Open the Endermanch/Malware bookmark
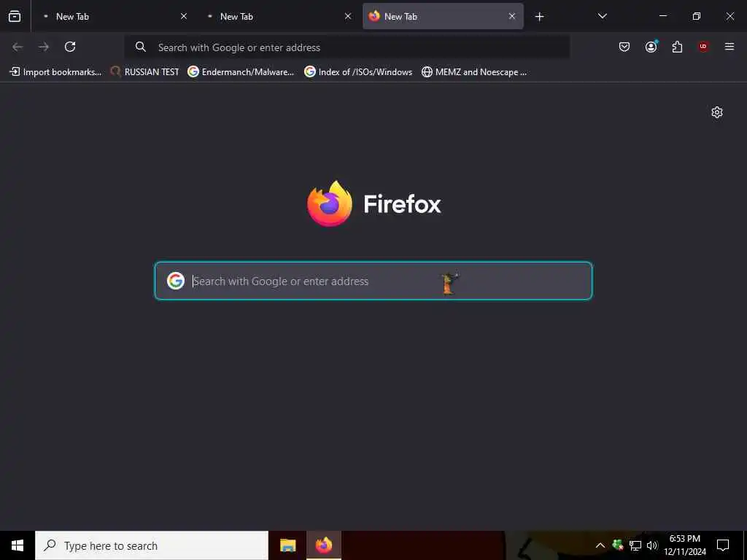This screenshot has width=747, height=560. tap(241, 72)
